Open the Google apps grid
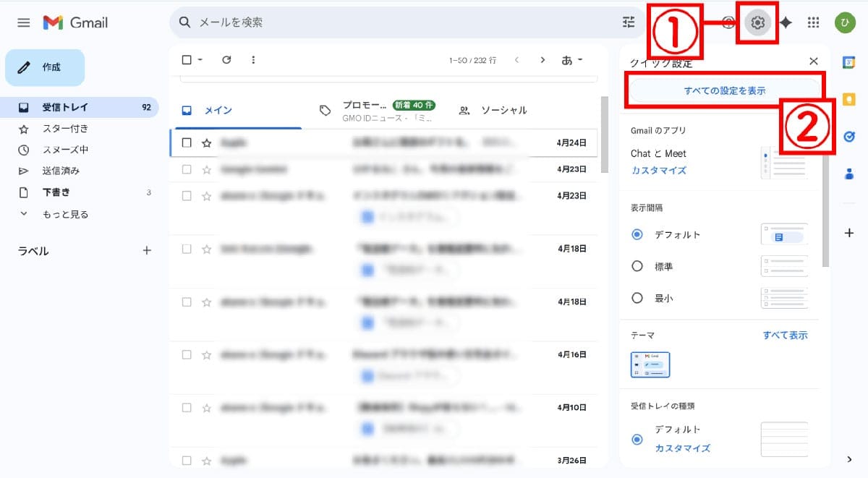868x478 pixels. coord(813,22)
